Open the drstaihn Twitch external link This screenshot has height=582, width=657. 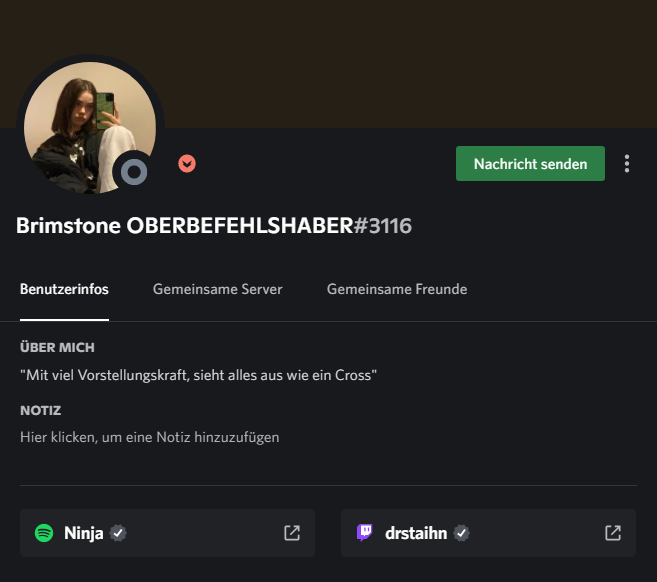[613, 533]
